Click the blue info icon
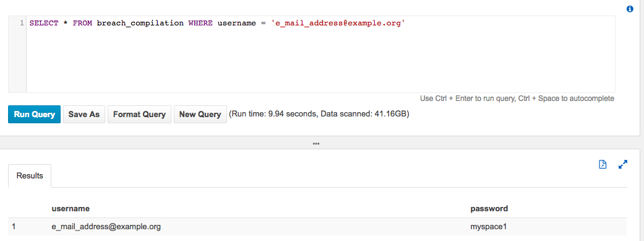 (x=630, y=9)
